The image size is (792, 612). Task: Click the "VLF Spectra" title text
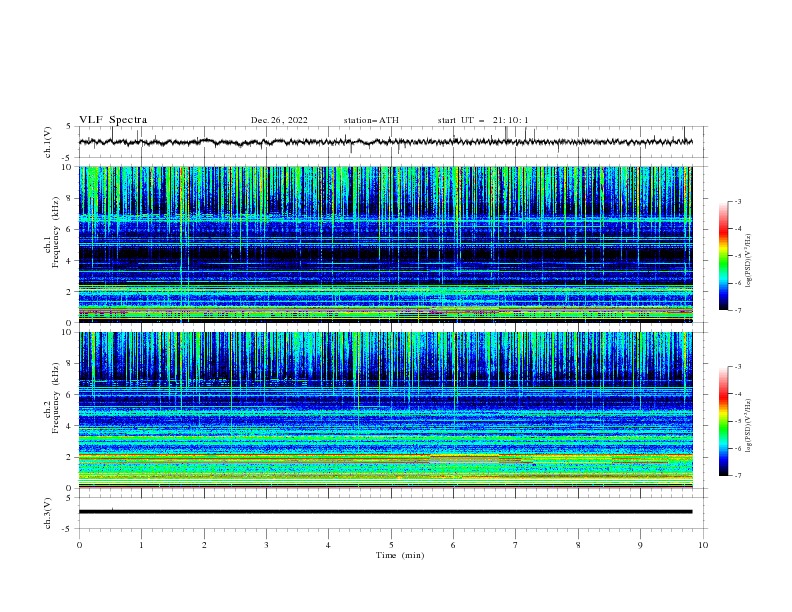113,120
